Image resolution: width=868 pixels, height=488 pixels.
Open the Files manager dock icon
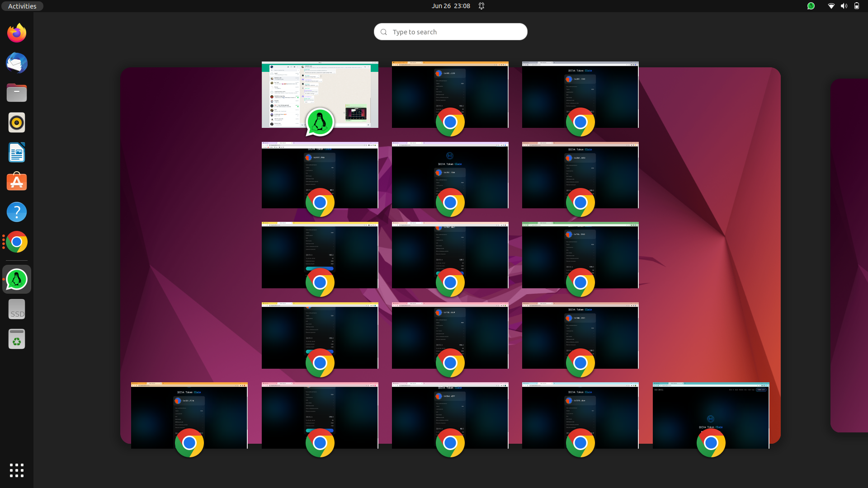point(17,93)
